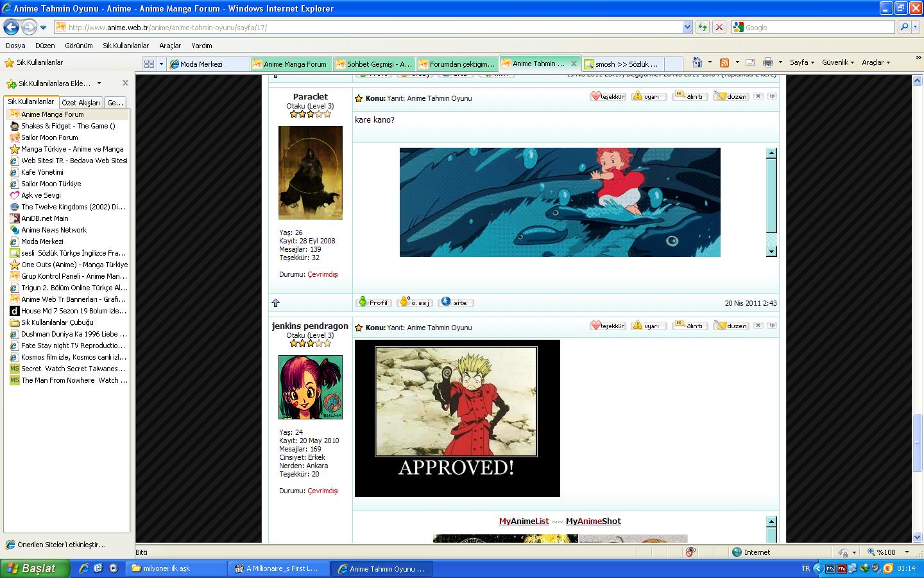The width and height of the screenshot is (924, 578).
Task: Send Paraclet a private message (ö.msj)
Action: 415,302
